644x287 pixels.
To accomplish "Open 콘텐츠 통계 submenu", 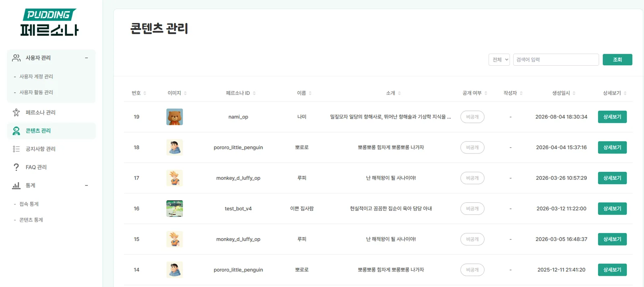I will tap(31, 220).
